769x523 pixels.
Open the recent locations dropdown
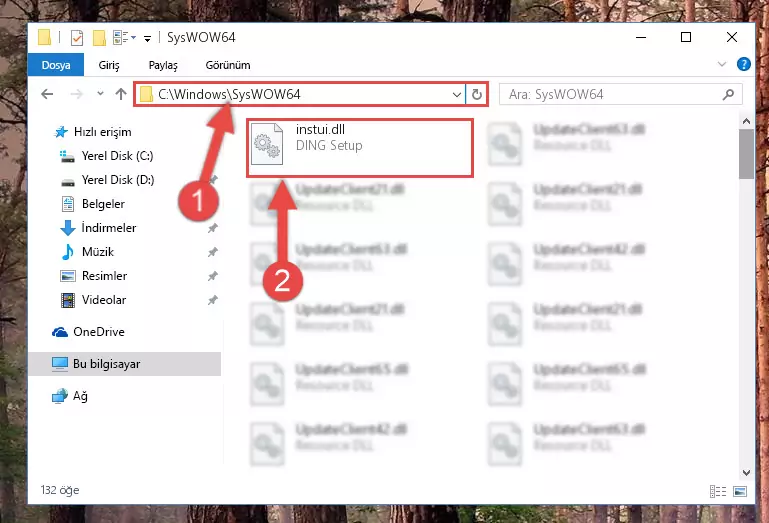click(x=101, y=93)
